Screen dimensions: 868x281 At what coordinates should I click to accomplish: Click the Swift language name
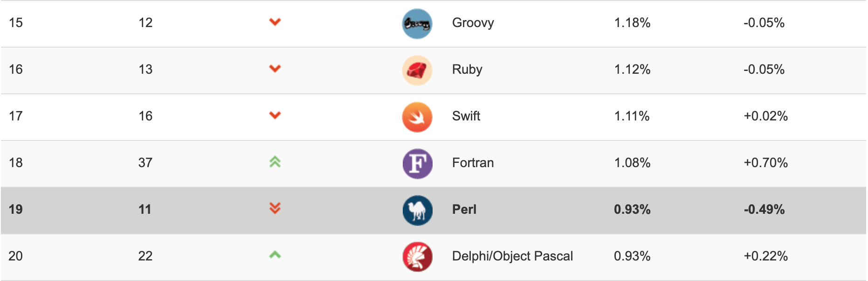(x=466, y=116)
